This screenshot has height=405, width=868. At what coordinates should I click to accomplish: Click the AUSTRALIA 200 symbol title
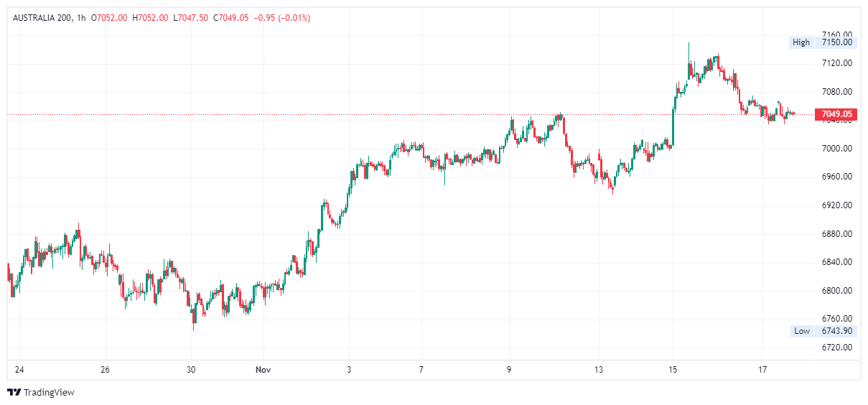point(42,17)
